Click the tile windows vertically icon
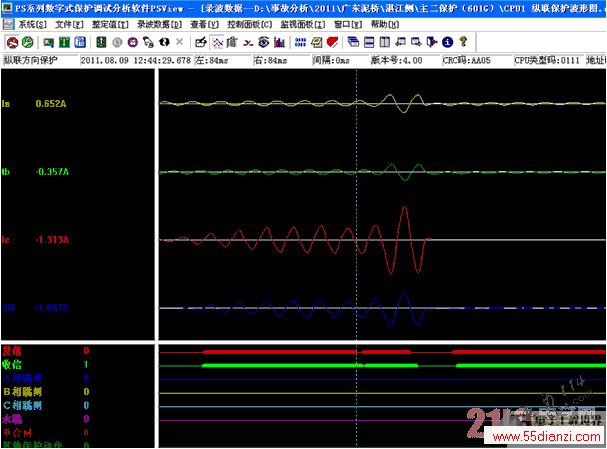This screenshot has height=449, width=607. pyautogui.click(x=384, y=42)
